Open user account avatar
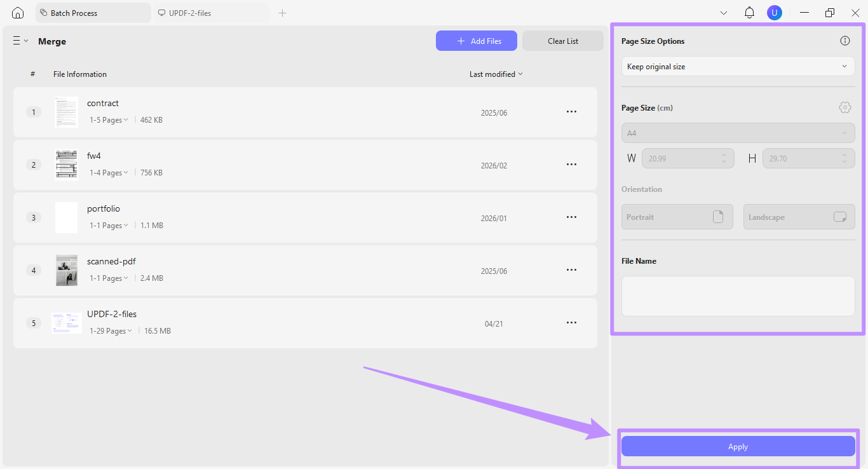The image size is (868, 469). [x=774, y=13]
